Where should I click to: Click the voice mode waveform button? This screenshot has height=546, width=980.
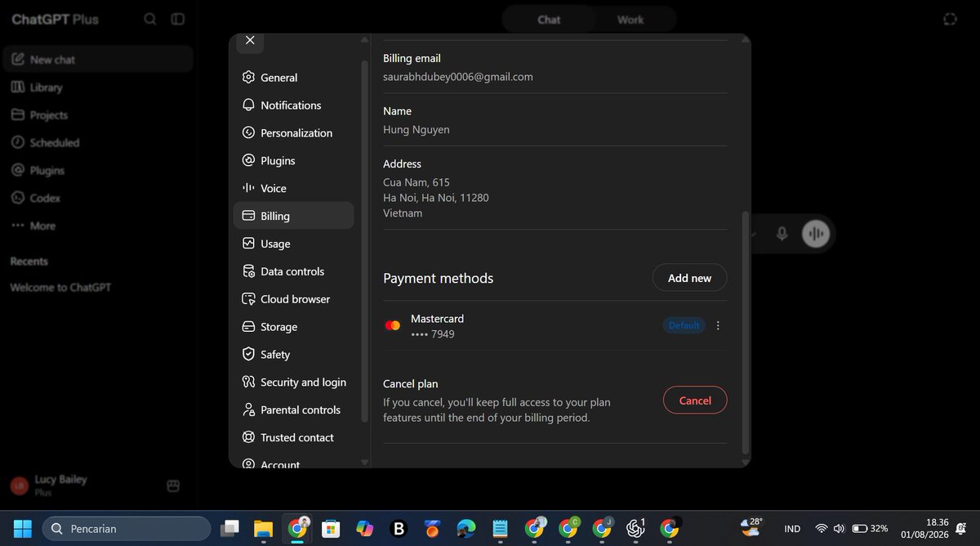click(816, 235)
